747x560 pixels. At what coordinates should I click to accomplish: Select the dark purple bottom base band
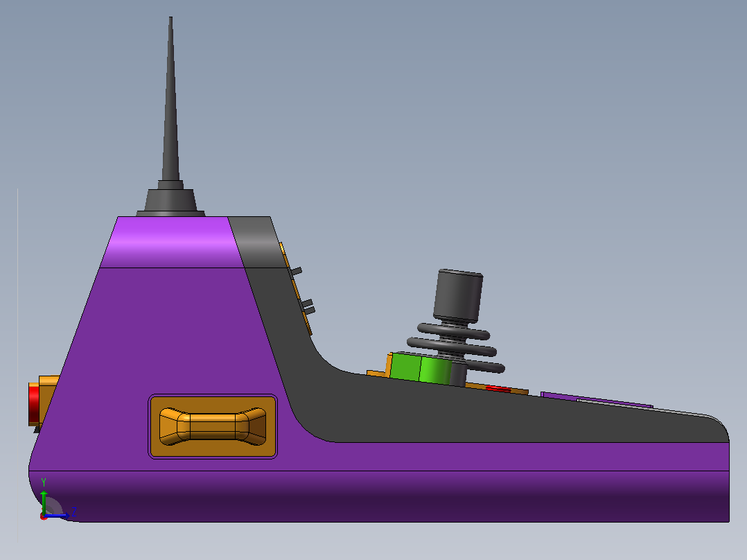pyautogui.click(x=379, y=496)
